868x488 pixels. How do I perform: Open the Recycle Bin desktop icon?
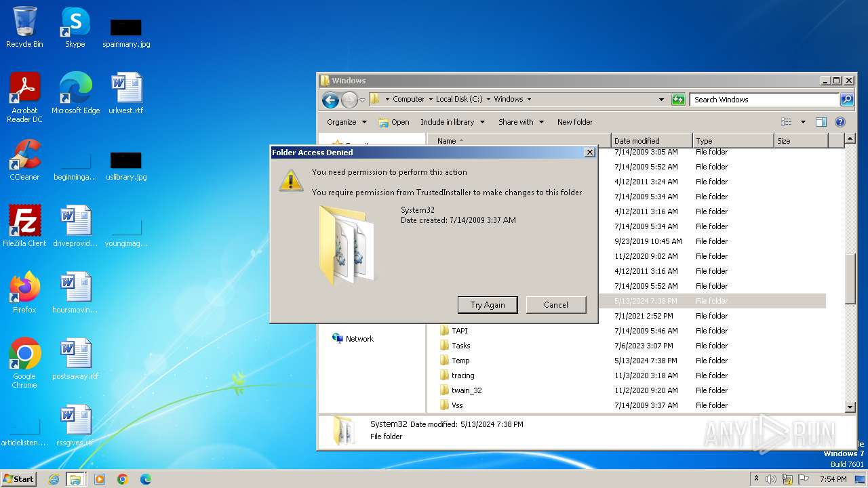pos(24,27)
